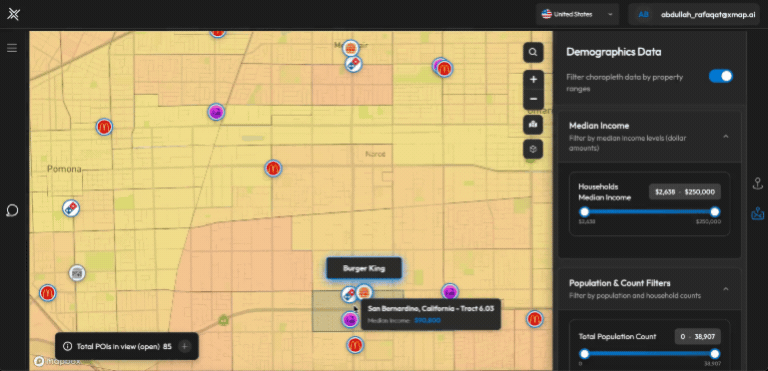This screenshot has width=768, height=371.
Task: Open the hamburger sidebar menu
Action: click(12, 48)
